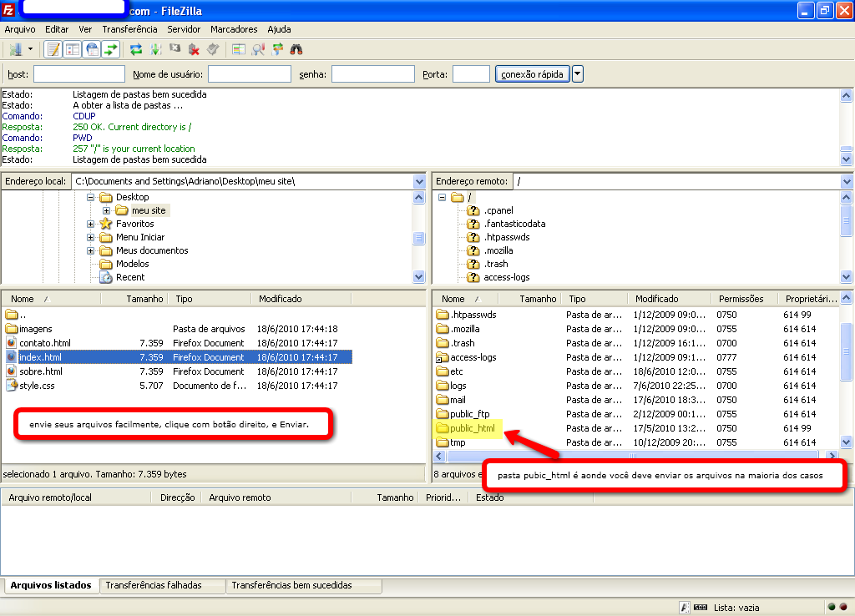Image resolution: width=855 pixels, height=616 pixels.
Task: Toggle the remote directory tree display
Action: (92, 49)
